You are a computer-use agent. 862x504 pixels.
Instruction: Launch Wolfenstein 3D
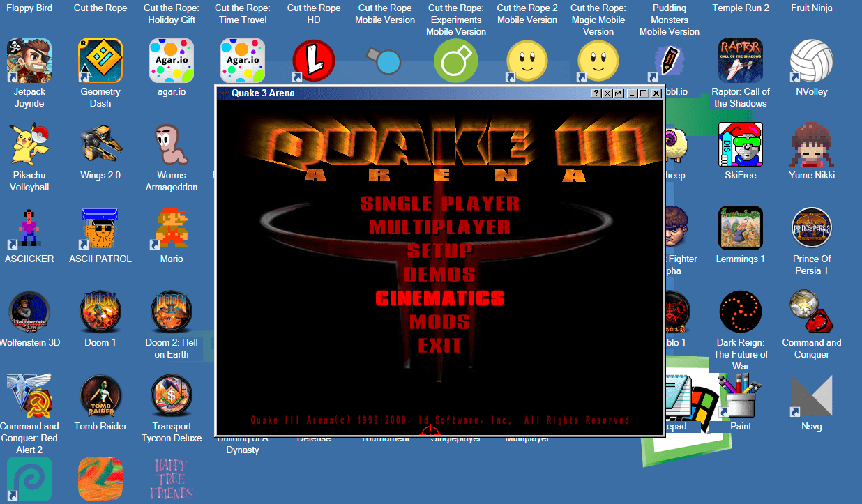coord(29,312)
